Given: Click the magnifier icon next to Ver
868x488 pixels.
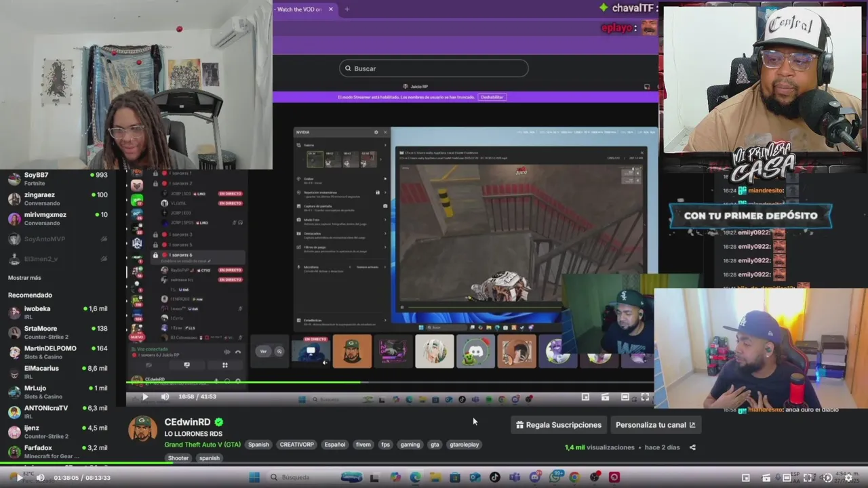Looking at the screenshot, I should pyautogui.click(x=279, y=351).
